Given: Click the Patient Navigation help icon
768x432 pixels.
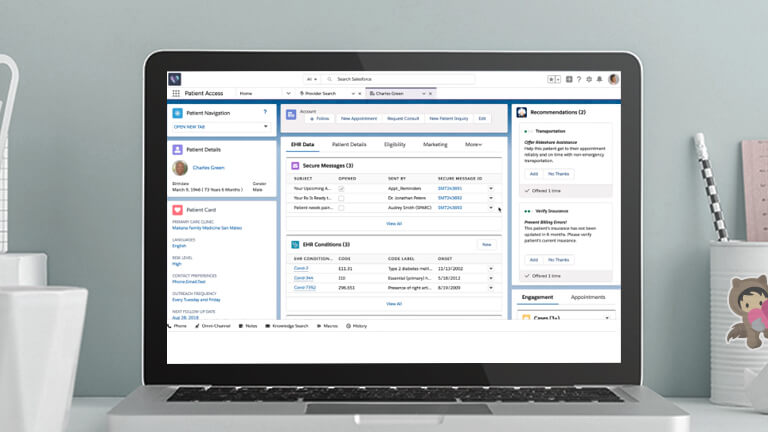Looking at the screenshot, I should (265, 113).
